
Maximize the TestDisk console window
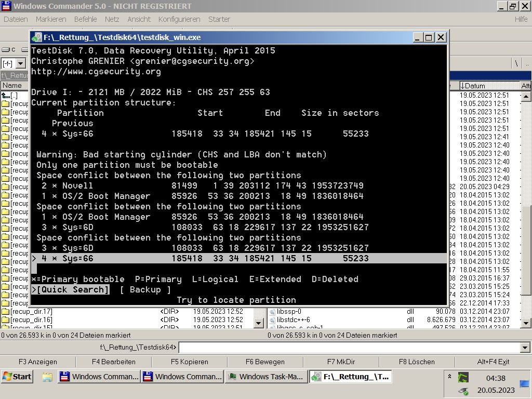click(429, 37)
